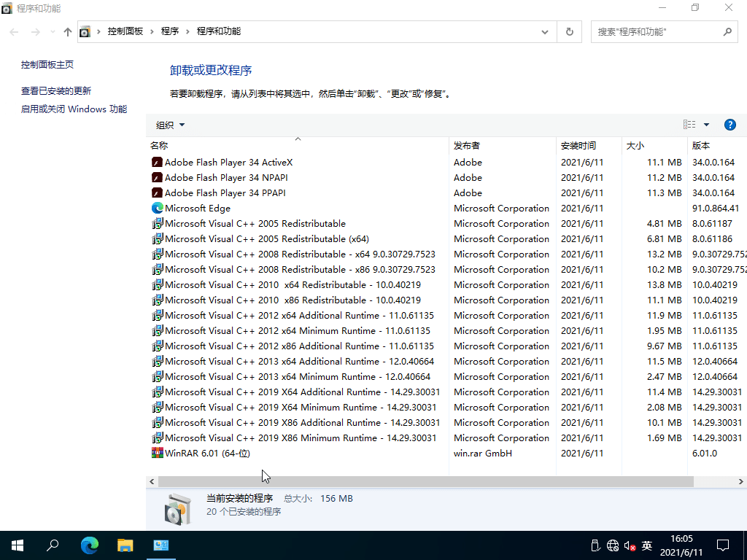The height and width of the screenshot is (560, 747).
Task: Open the 组织 dropdown menu
Action: 169,124
